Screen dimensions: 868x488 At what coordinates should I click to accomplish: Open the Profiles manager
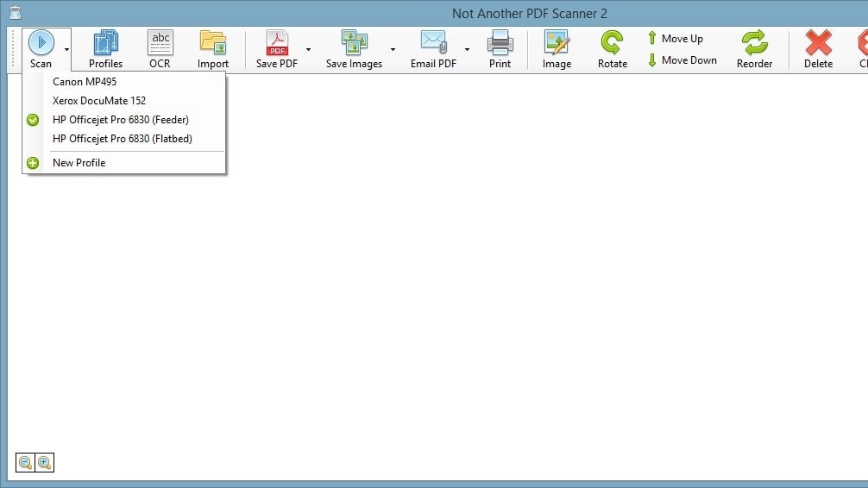[106, 49]
